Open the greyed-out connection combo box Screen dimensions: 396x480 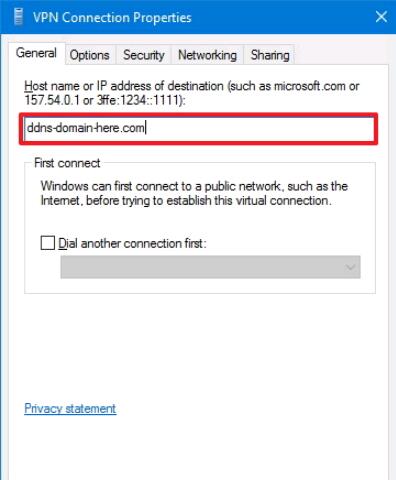pos(210,267)
